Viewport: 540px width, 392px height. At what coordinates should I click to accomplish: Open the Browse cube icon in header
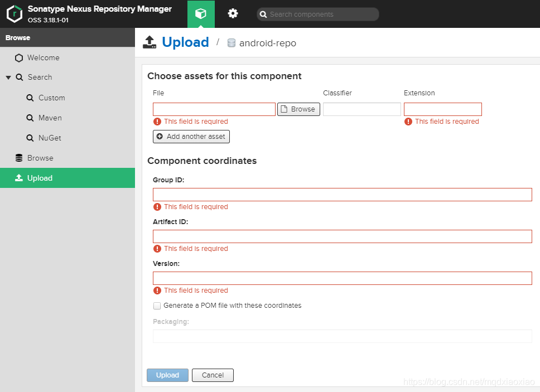201,14
